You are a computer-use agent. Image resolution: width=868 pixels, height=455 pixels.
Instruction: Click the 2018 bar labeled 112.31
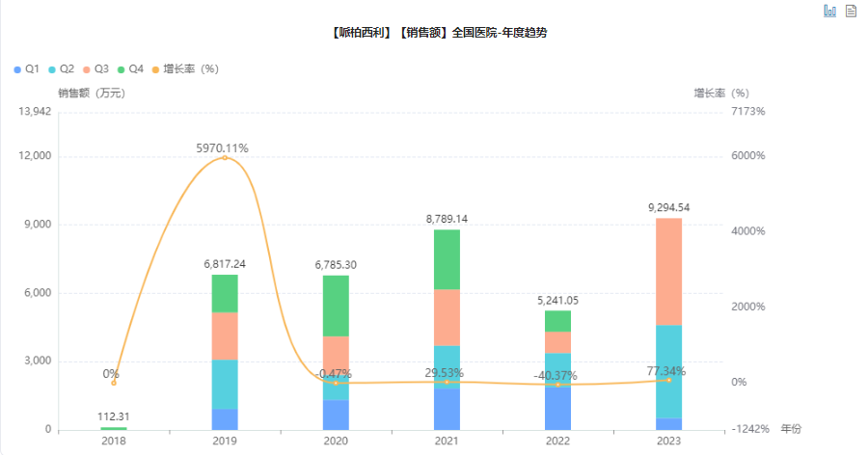pos(114,428)
